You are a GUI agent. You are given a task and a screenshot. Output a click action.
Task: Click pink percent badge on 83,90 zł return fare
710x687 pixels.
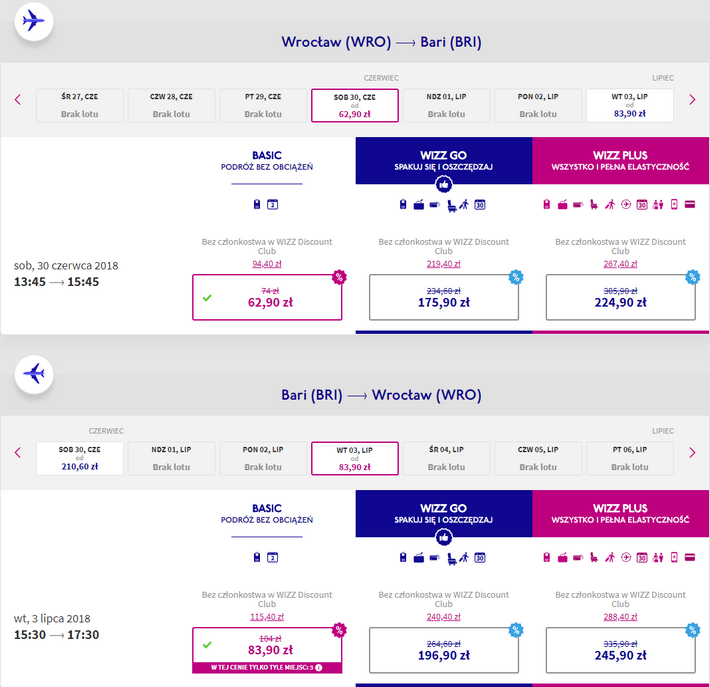tap(339, 629)
